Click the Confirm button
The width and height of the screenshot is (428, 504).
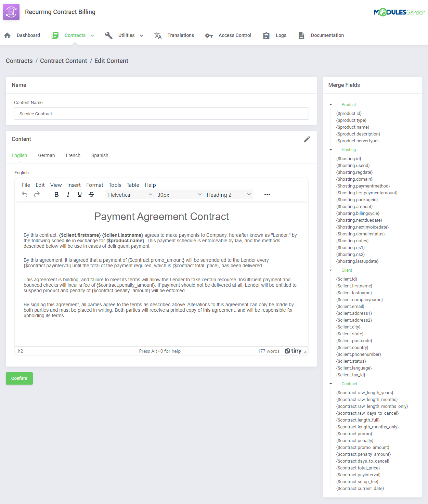click(19, 378)
